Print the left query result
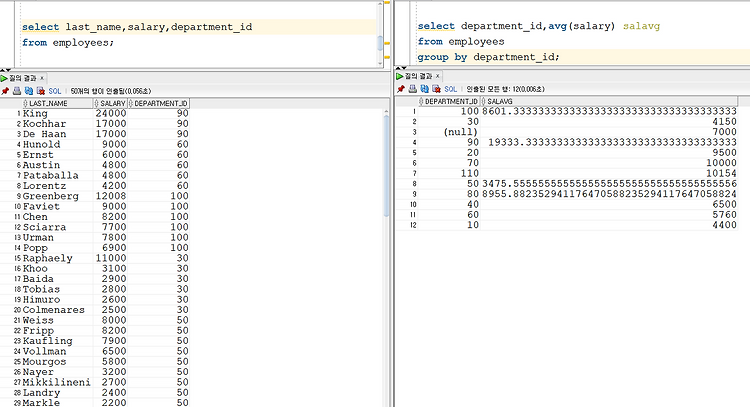The width and height of the screenshot is (750, 407). [17, 91]
